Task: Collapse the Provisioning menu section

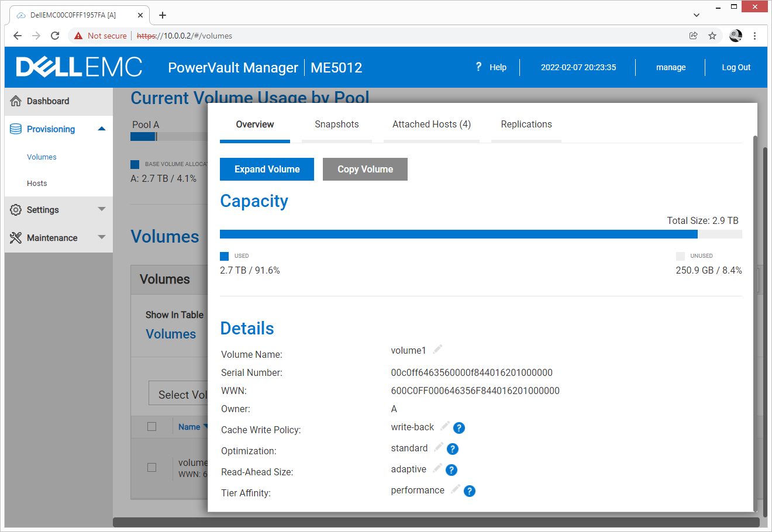Action: 102,129
